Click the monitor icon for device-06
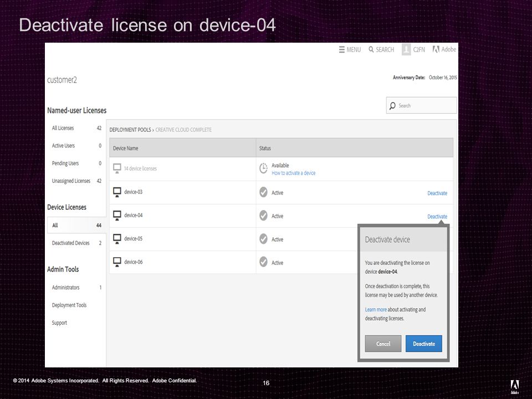Viewport: 532px width, 399px height. 117,262
